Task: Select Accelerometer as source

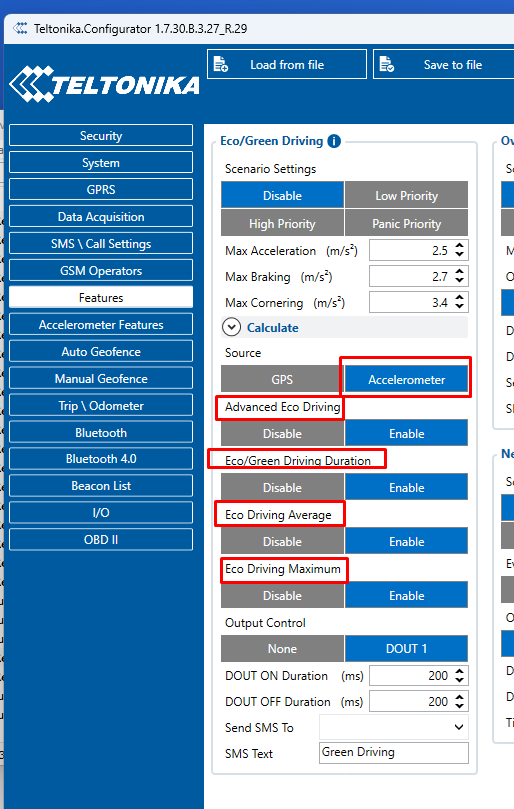Action: (406, 379)
